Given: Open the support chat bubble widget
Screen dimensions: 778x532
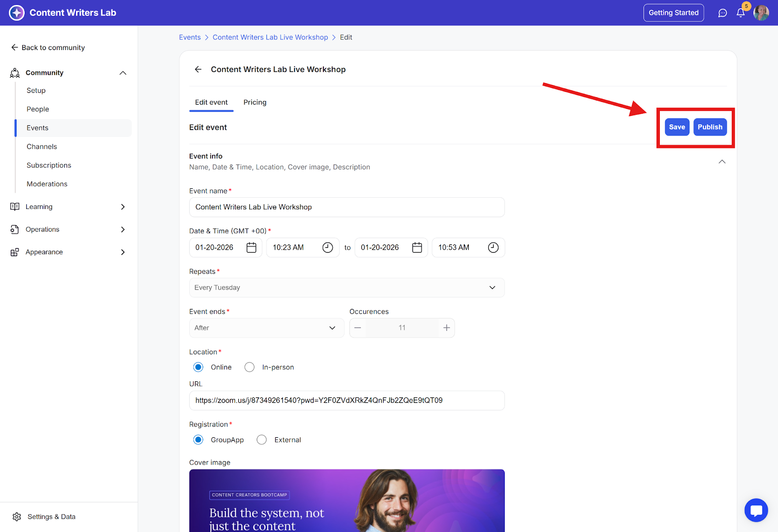Looking at the screenshot, I should coord(756,510).
